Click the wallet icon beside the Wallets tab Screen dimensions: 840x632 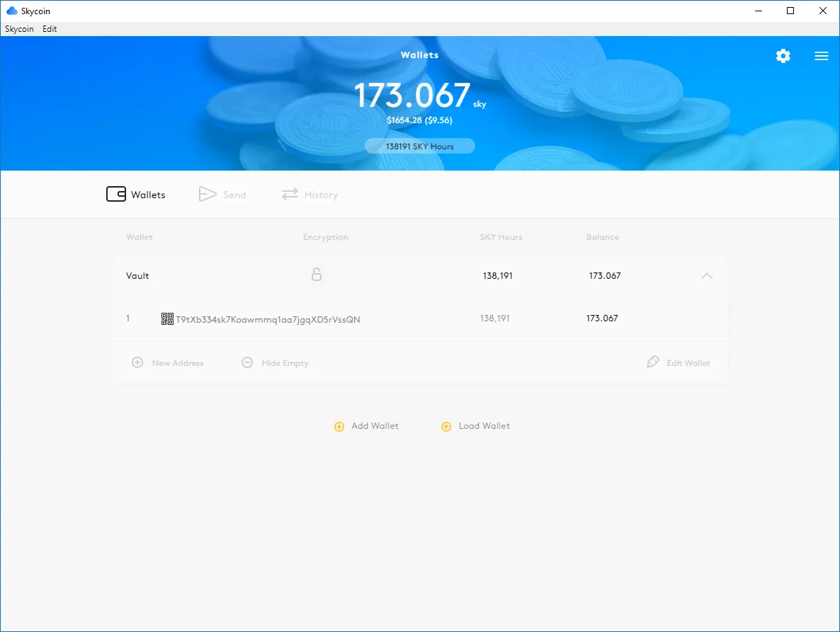coord(115,194)
